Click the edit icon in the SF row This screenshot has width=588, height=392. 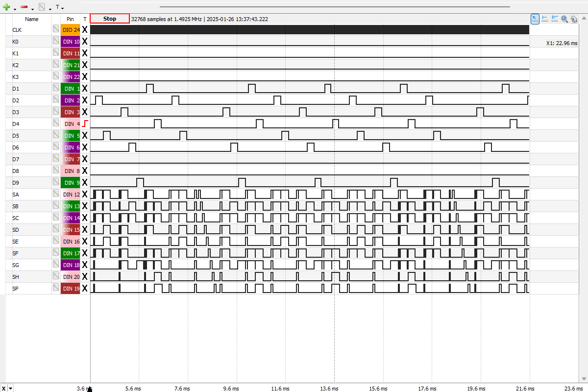[x=56, y=253]
